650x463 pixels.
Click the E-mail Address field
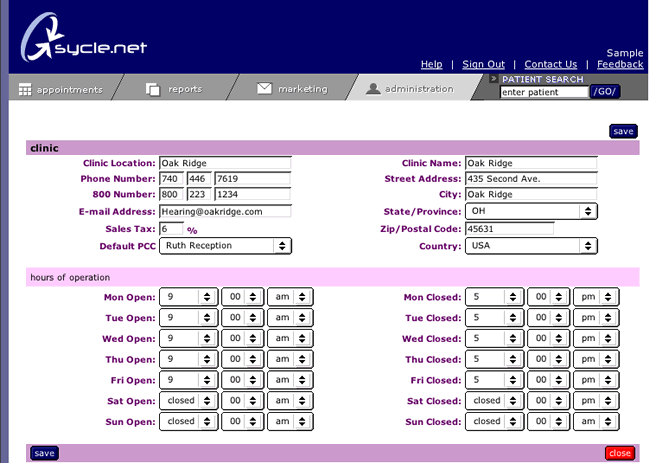tap(225, 212)
